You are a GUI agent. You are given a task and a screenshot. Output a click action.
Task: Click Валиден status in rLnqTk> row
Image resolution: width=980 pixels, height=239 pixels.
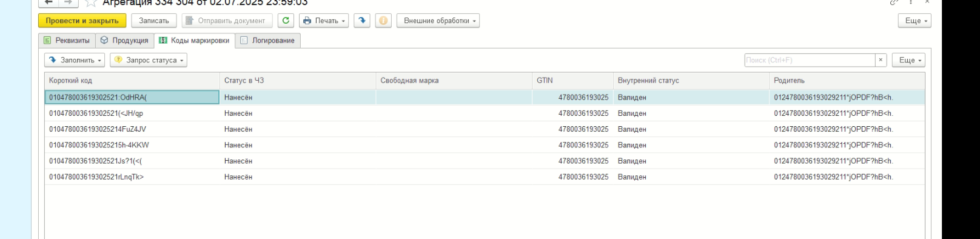(632, 177)
